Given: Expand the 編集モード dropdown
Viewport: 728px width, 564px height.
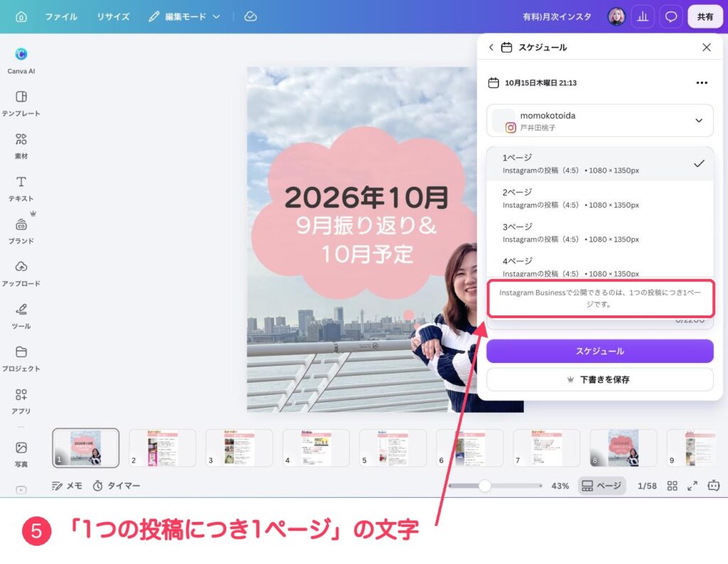Looking at the screenshot, I should (x=184, y=17).
